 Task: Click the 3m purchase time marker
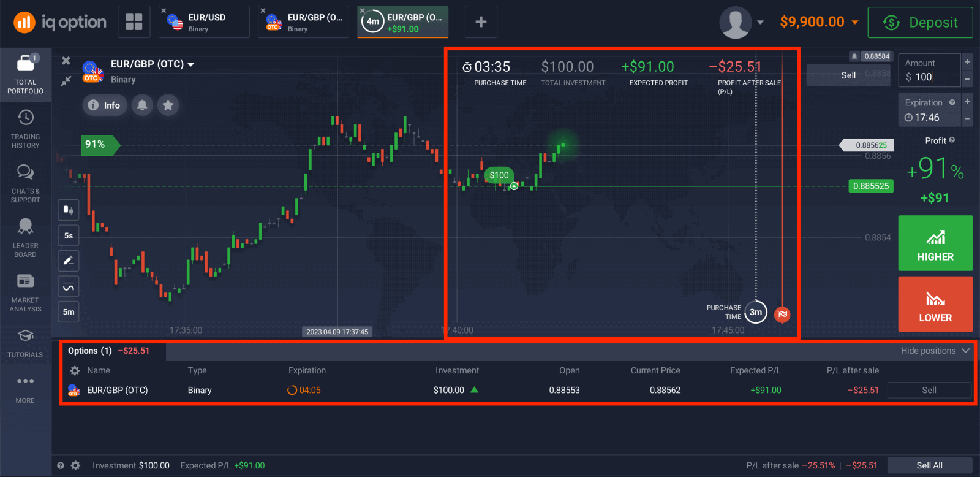click(756, 312)
